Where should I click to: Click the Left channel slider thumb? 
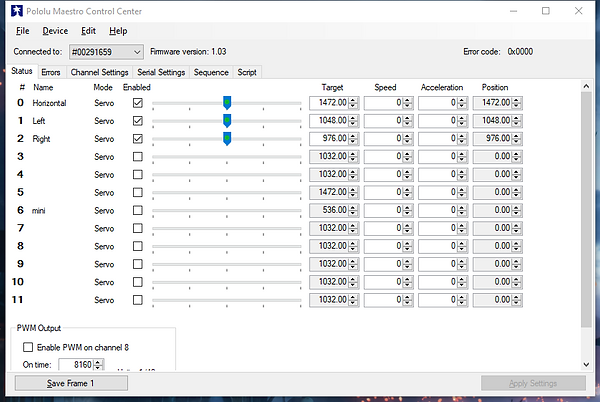point(227,121)
